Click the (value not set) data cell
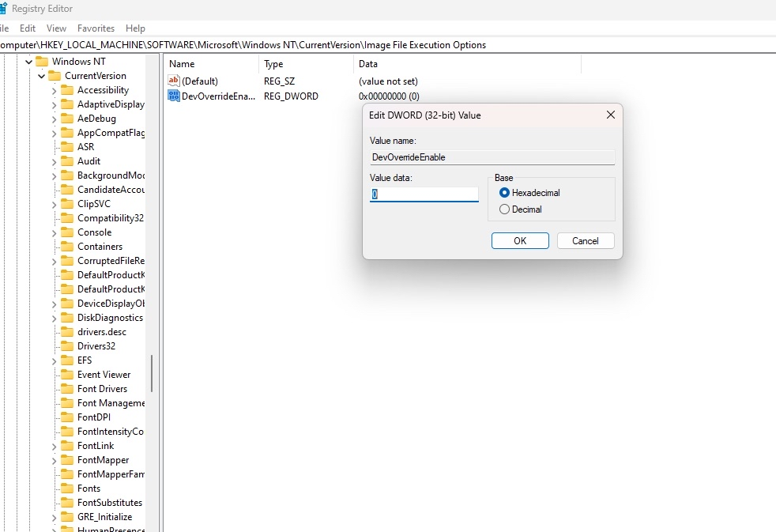The width and height of the screenshot is (776, 532). pyautogui.click(x=388, y=81)
